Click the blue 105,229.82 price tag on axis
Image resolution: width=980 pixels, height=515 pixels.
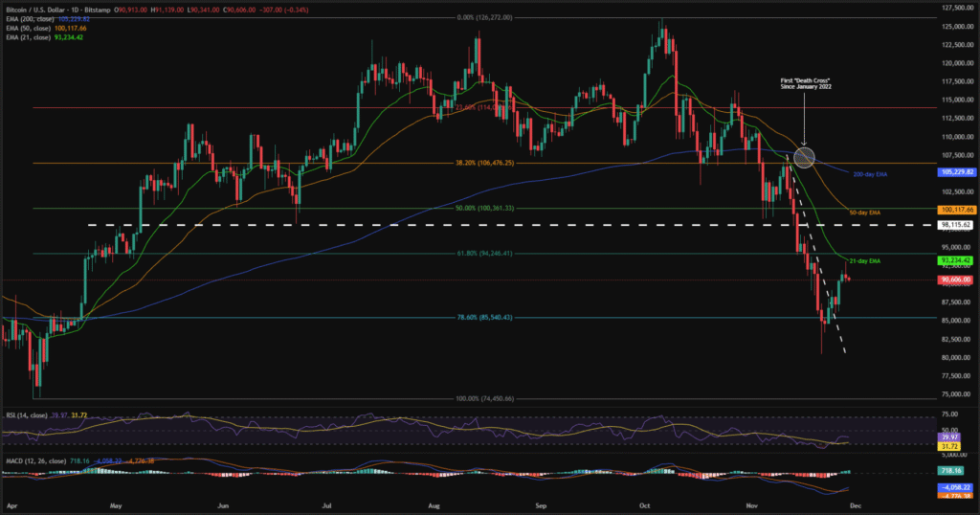(x=957, y=172)
